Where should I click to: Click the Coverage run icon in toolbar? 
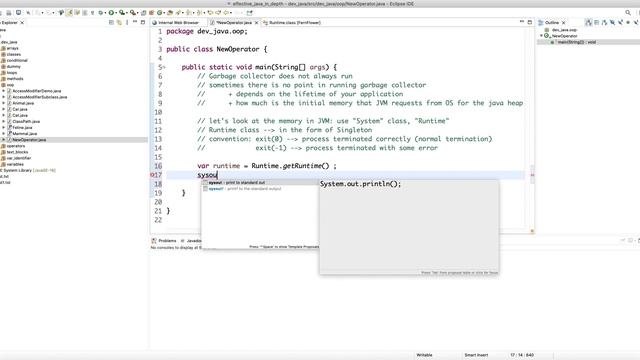point(122,13)
